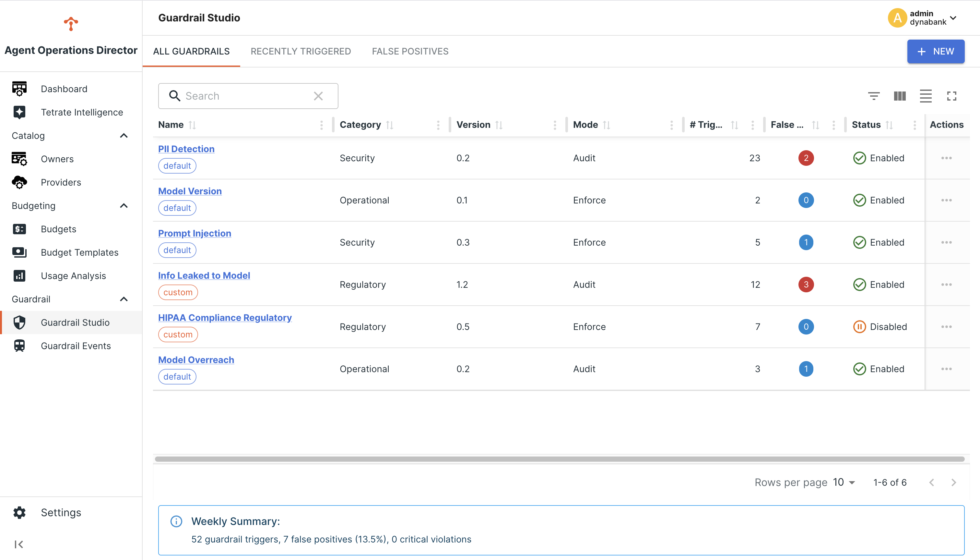Screen dimensions: 980x560
Task: Switch to the All Guardrails tab
Action: [191, 51]
